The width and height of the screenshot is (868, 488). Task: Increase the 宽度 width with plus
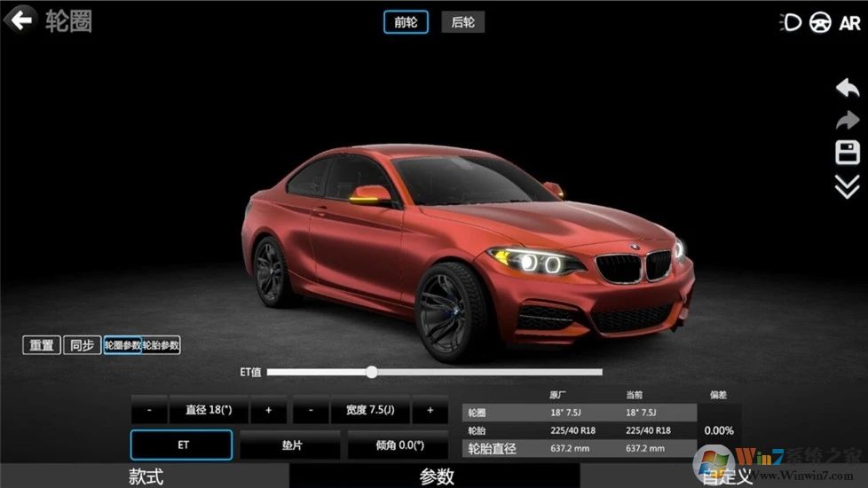pyautogui.click(x=430, y=410)
